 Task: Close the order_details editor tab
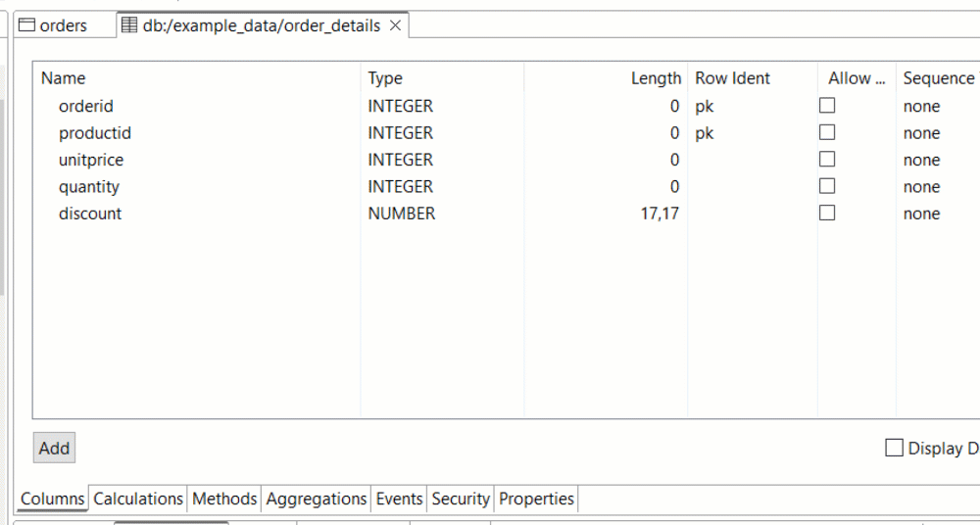point(395,26)
